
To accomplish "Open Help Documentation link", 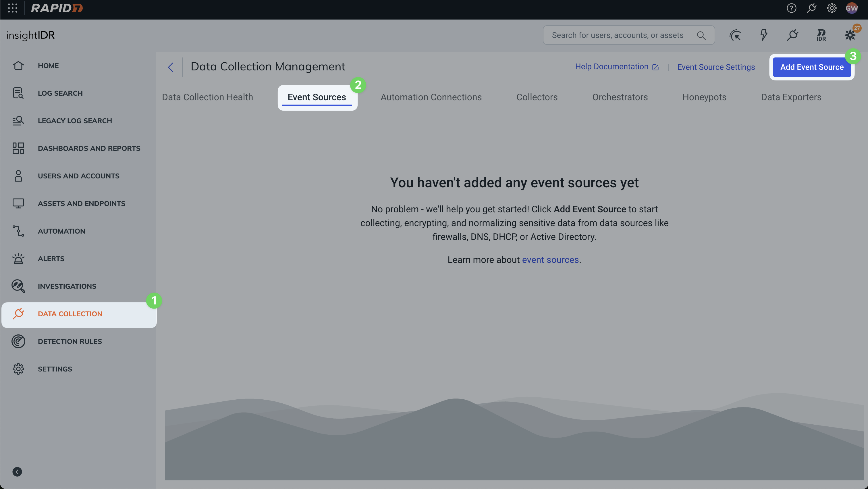I will click(617, 67).
